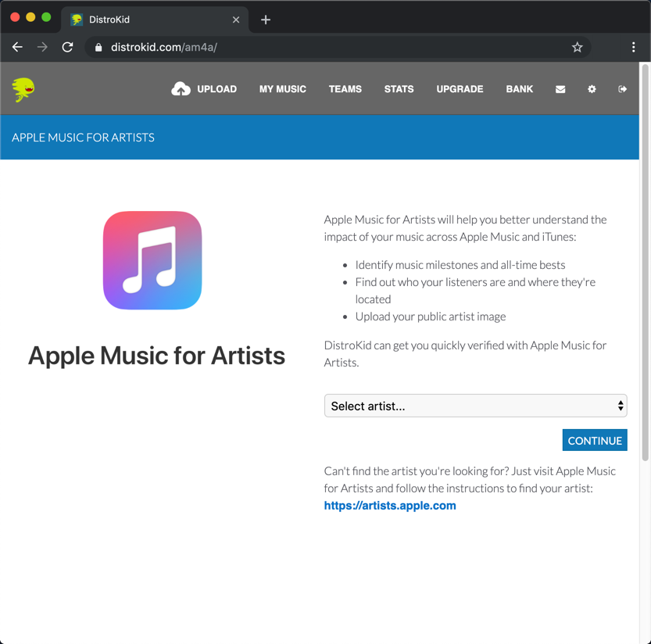
Task: Reload the page
Action: [68, 47]
